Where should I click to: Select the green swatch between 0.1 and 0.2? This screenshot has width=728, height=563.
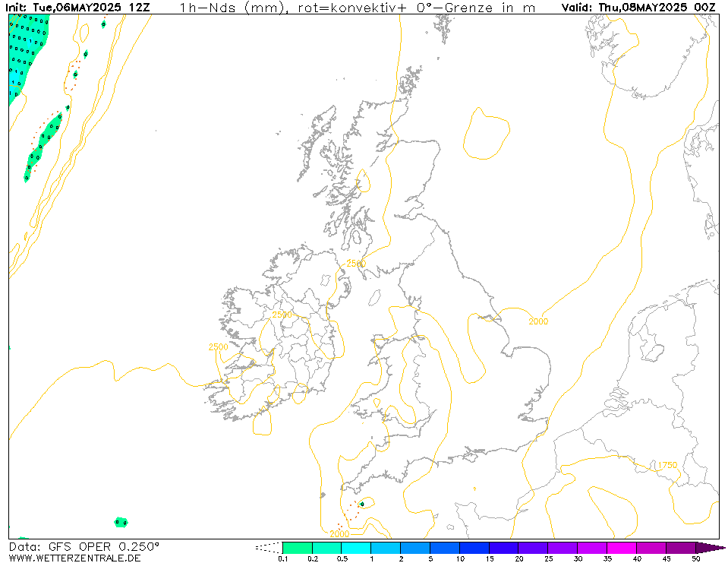297,548
